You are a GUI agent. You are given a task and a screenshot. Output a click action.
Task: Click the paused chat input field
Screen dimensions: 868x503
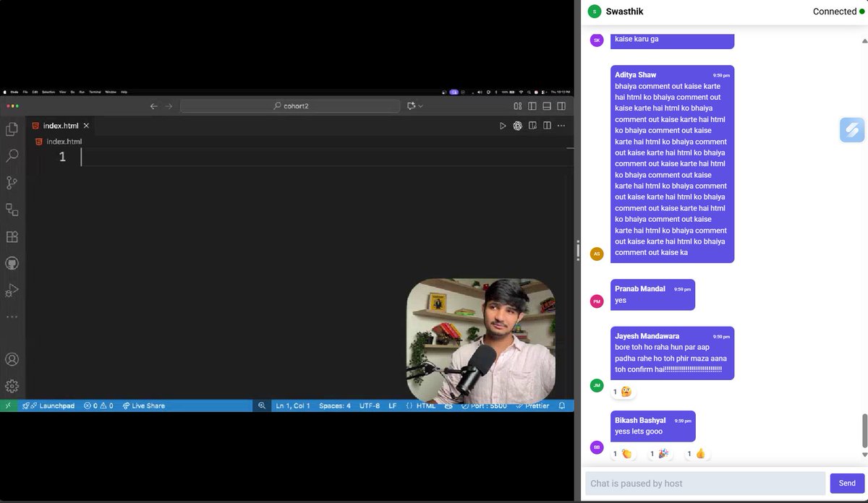pyautogui.click(x=705, y=483)
